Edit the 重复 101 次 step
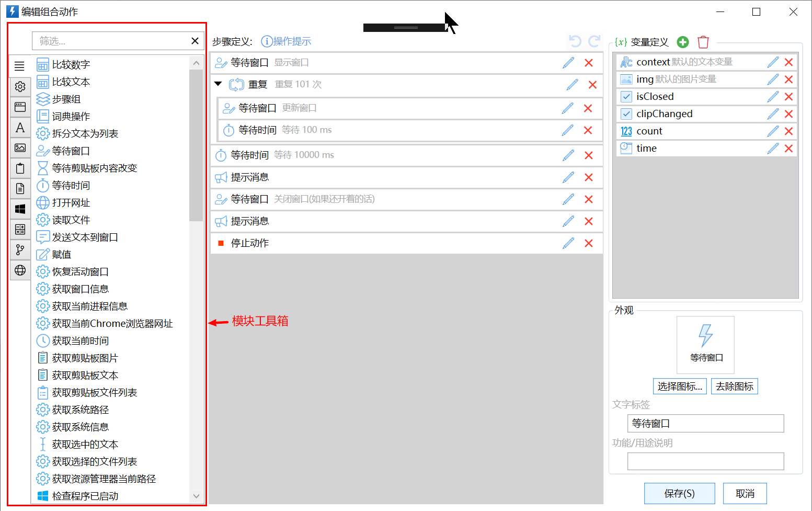Image resolution: width=812 pixels, height=511 pixels. click(x=573, y=85)
